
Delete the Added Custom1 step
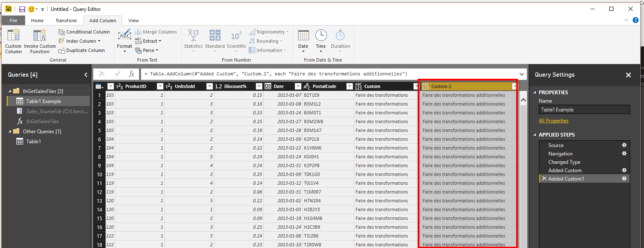[x=544, y=179]
